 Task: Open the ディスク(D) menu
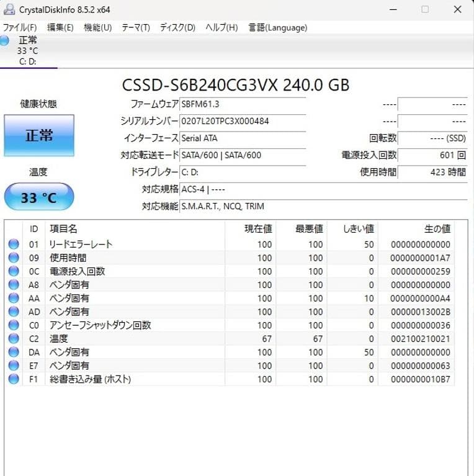(x=177, y=28)
